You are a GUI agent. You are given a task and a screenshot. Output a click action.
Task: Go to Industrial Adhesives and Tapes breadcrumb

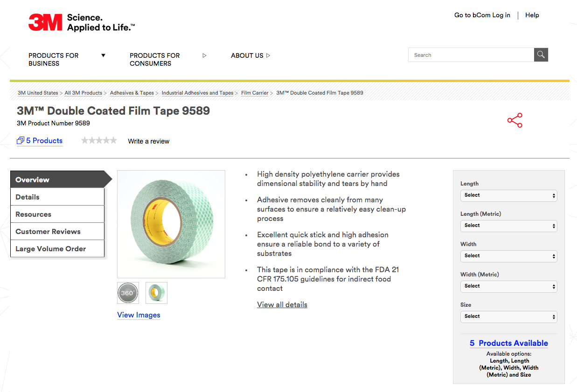198,93
